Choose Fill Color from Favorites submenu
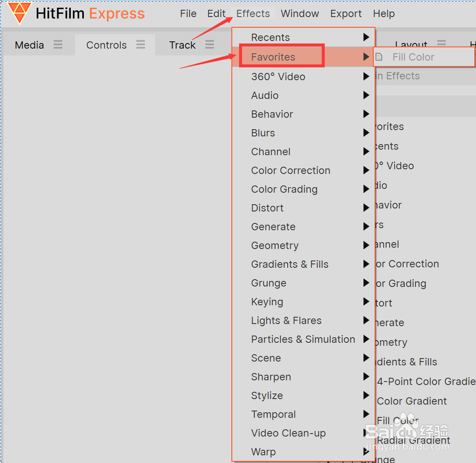This screenshot has height=463, width=476. 424,57
